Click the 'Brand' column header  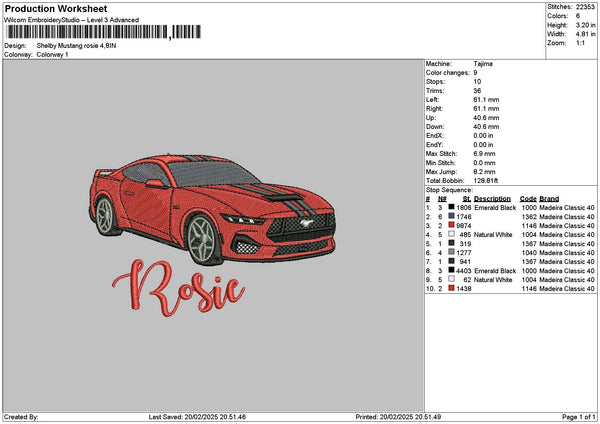[549, 199]
